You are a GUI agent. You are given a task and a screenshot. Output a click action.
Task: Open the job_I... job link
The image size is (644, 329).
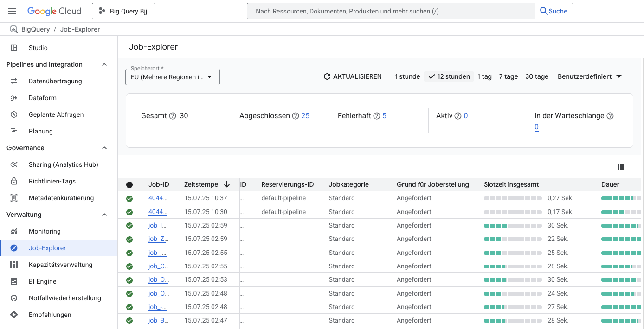[157, 226]
